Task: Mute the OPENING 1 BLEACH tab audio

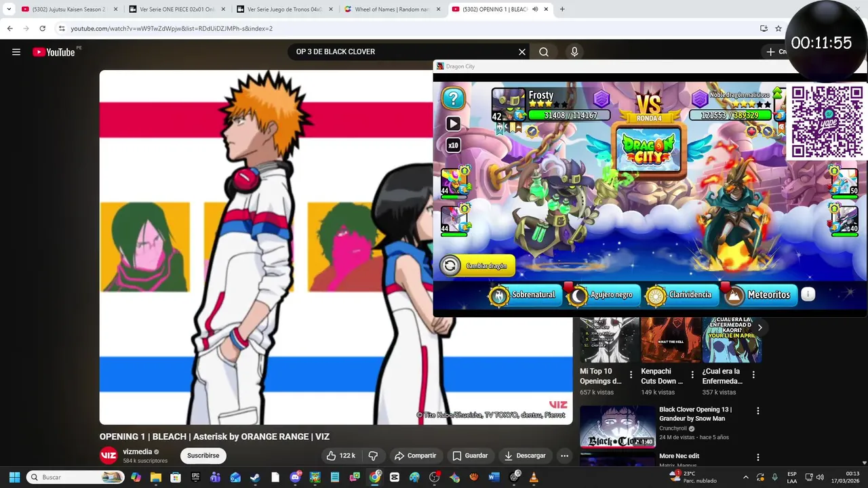Action: [535, 9]
